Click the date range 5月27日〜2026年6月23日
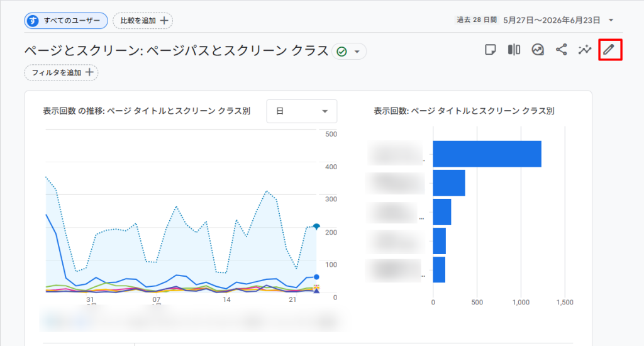644x346 pixels. [x=552, y=20]
